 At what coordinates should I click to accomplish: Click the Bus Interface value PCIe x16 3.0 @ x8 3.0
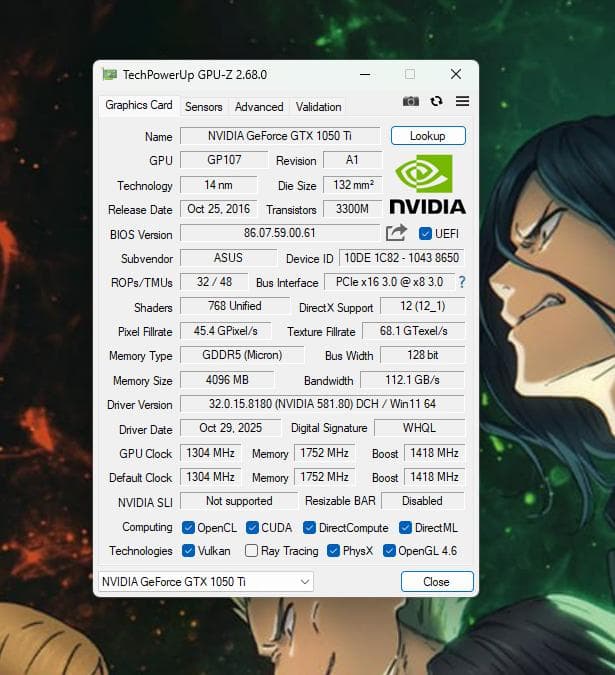[x=389, y=282]
